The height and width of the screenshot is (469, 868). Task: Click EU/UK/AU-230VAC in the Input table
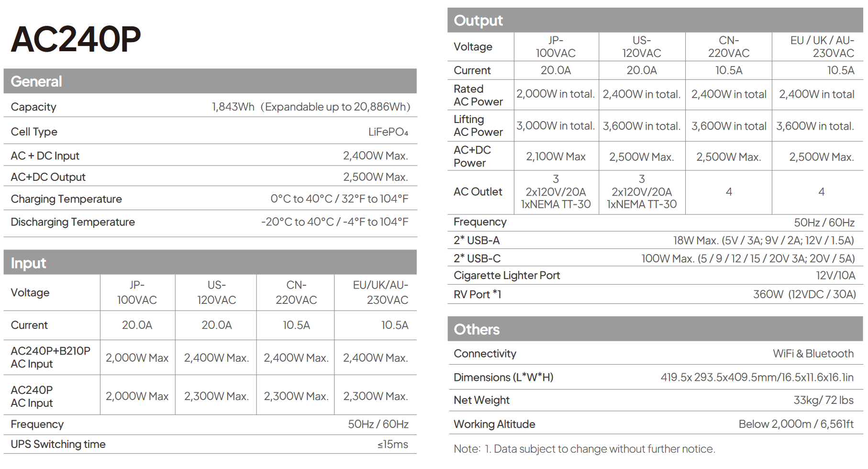380,292
